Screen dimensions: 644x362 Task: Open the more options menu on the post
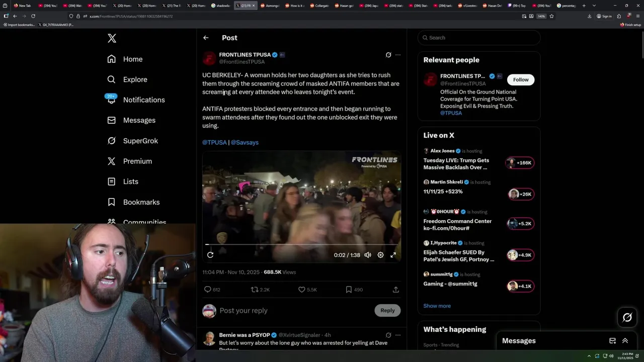point(398,55)
